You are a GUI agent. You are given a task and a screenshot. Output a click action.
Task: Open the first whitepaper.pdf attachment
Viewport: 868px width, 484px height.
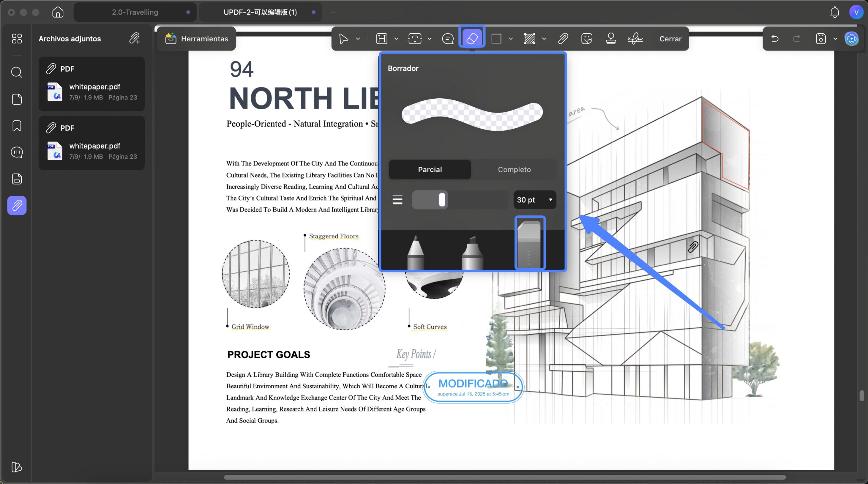(92, 83)
